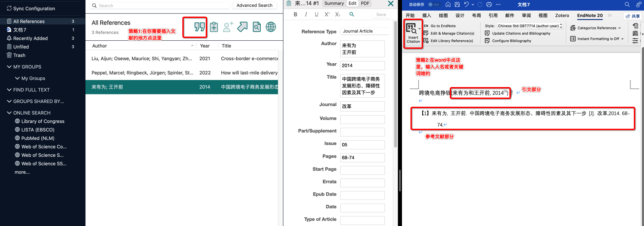The height and width of the screenshot is (226, 644).
Task: Open the Word 插入 ribbon tab
Action: [427, 15]
